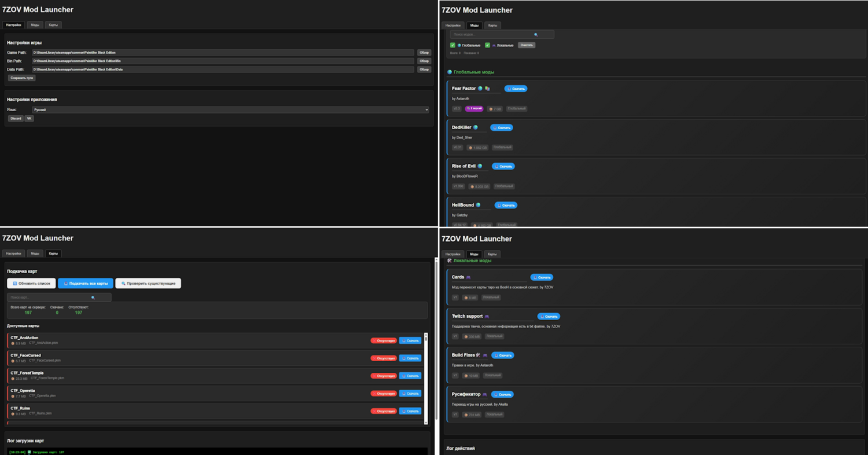
Task: Click the magnifier icon in the maps search field
Action: [93, 298]
